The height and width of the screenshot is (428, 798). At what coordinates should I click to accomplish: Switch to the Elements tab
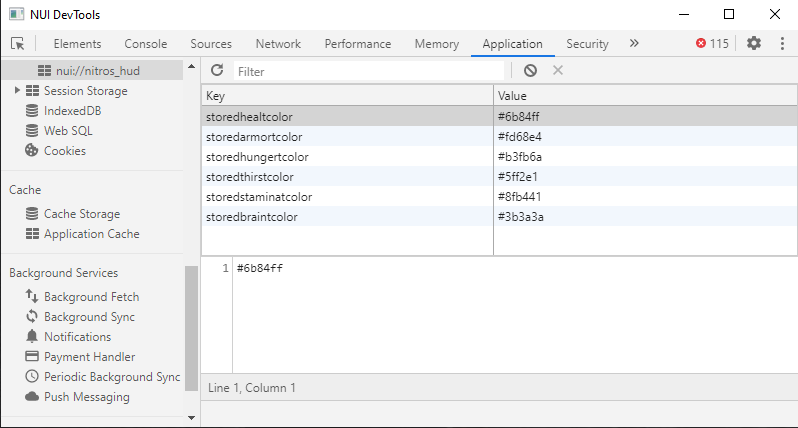[x=77, y=44]
